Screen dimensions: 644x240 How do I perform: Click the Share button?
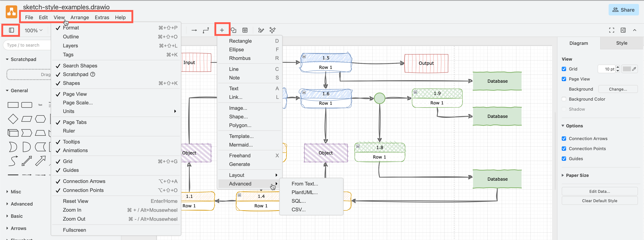pos(624,10)
